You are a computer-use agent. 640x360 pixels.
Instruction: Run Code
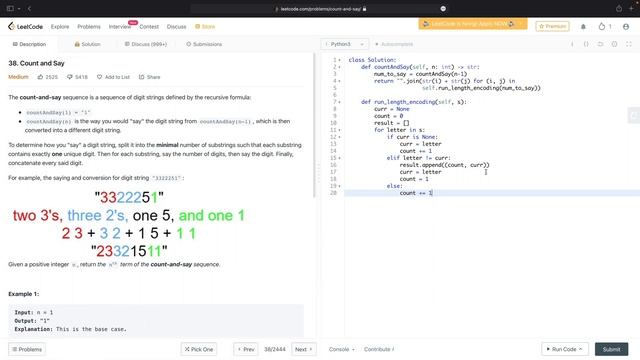point(565,349)
